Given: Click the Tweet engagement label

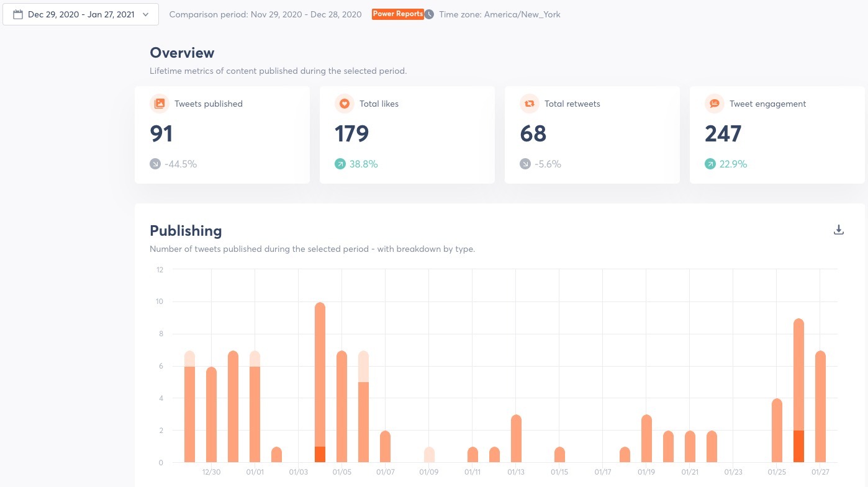Looking at the screenshot, I should 768,104.
